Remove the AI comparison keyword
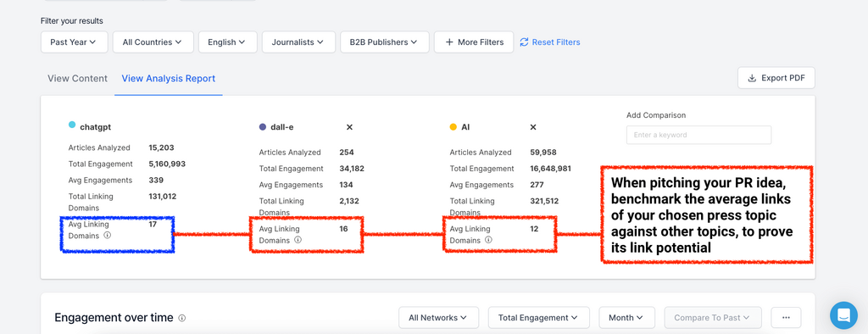 pyautogui.click(x=533, y=127)
